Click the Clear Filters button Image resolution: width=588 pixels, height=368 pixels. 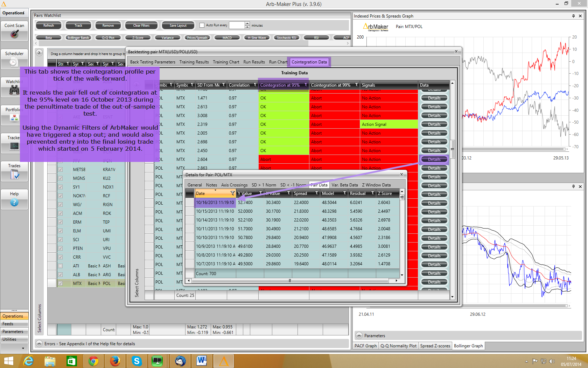click(141, 25)
